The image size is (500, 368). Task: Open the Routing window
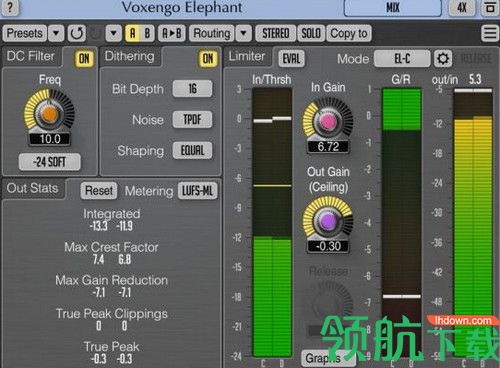point(212,33)
